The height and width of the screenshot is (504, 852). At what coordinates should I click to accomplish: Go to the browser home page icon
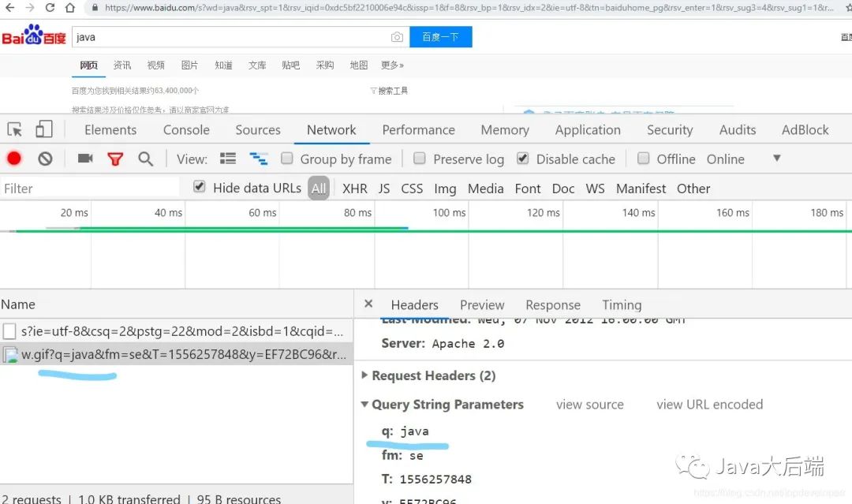coord(69,8)
